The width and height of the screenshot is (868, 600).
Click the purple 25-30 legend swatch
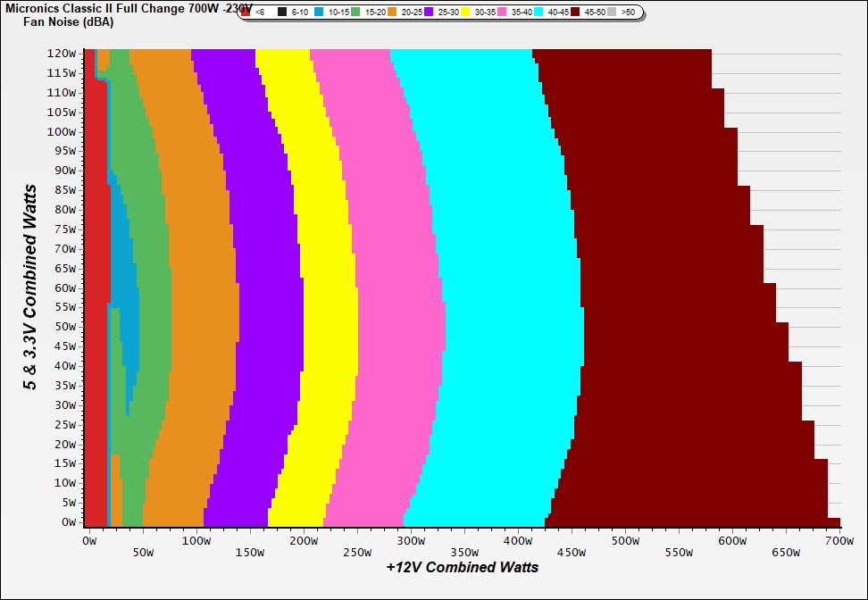[429, 12]
